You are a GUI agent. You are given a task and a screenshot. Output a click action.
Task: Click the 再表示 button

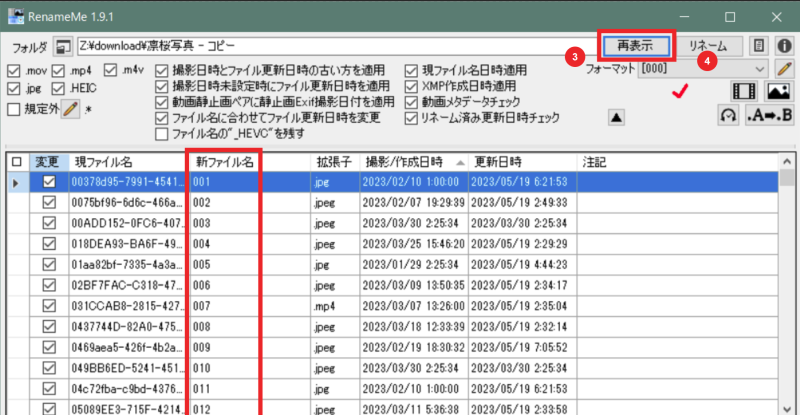(x=636, y=46)
